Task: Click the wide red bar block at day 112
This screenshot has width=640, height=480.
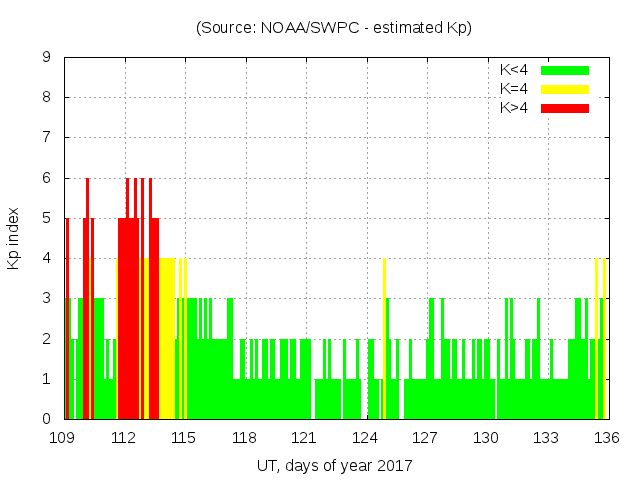Action: click(129, 320)
